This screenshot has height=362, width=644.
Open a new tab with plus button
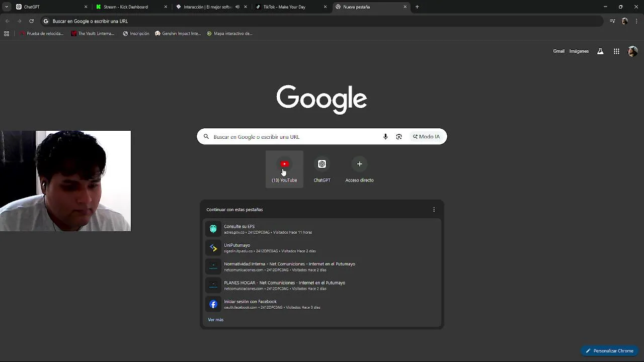[x=417, y=7]
